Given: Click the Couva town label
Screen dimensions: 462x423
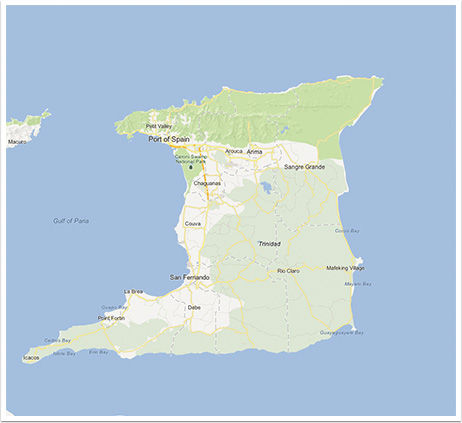Looking at the screenshot, I should pos(193,224).
